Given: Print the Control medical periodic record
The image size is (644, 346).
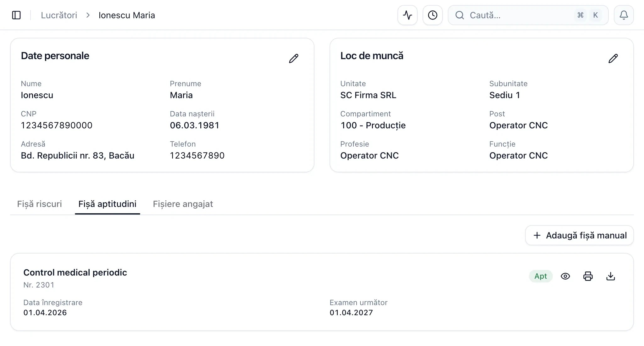Looking at the screenshot, I should coord(588,276).
